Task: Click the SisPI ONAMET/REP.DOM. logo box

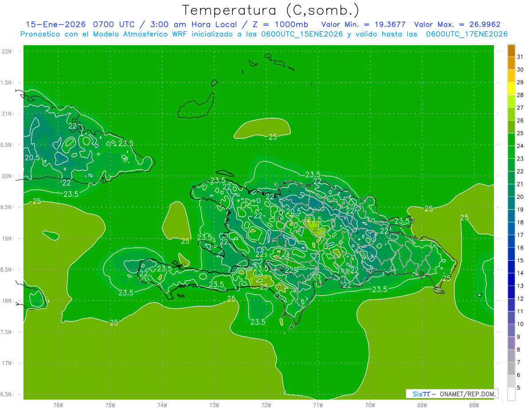Action: tap(452, 394)
